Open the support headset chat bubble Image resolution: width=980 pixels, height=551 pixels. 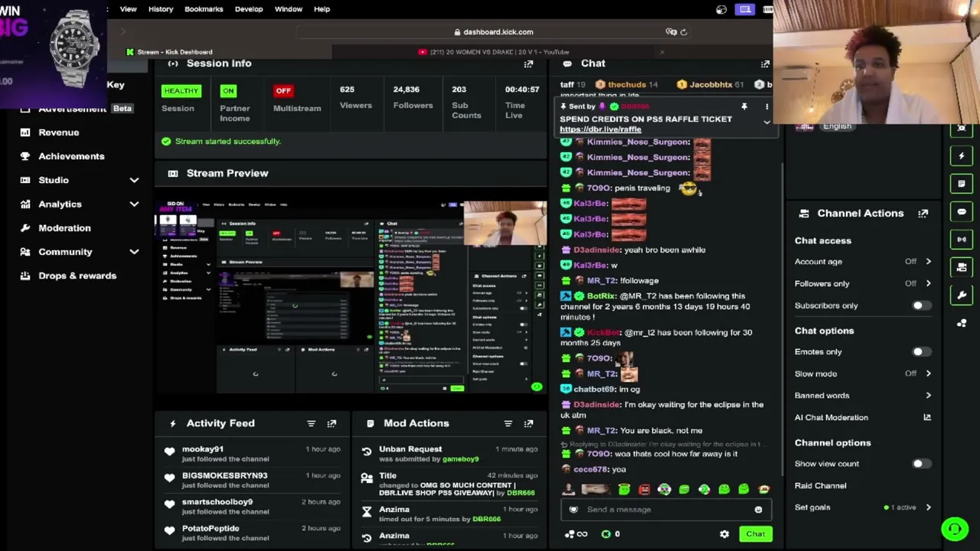click(x=955, y=529)
